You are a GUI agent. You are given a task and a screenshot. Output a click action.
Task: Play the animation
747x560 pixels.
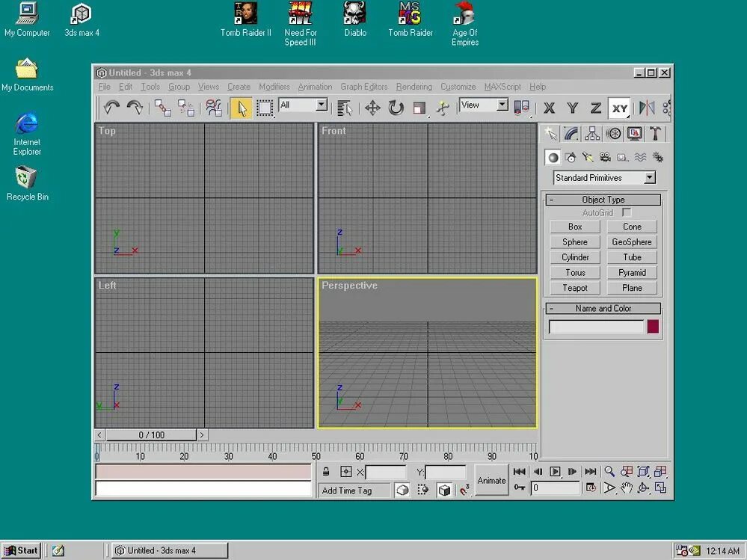(x=555, y=472)
